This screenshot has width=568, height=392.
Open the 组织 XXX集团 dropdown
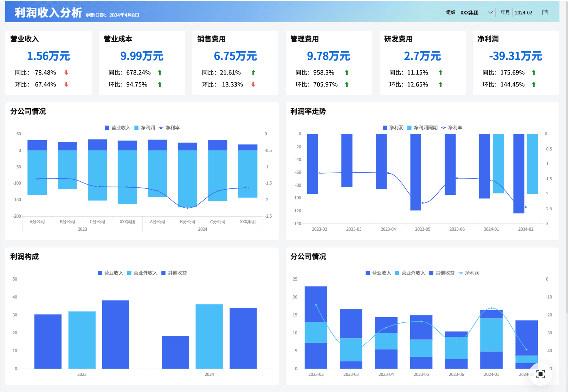point(477,13)
